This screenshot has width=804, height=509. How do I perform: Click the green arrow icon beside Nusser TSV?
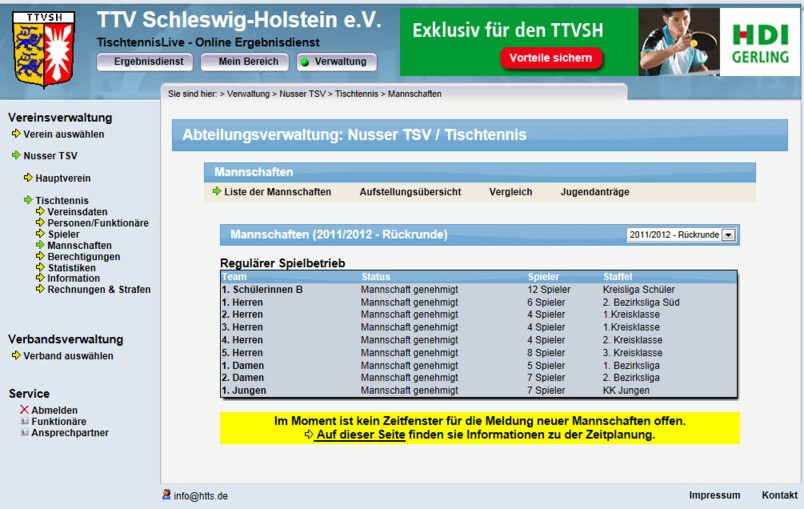tap(16, 156)
